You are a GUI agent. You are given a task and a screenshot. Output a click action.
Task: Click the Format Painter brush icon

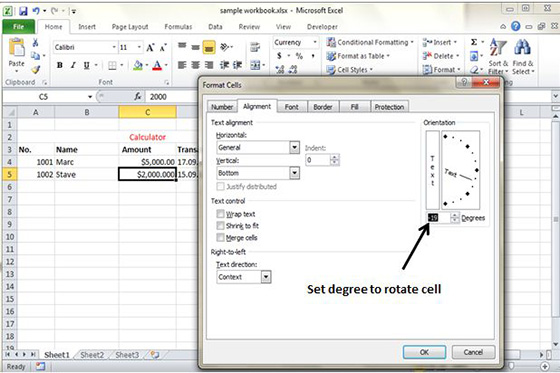point(35,69)
